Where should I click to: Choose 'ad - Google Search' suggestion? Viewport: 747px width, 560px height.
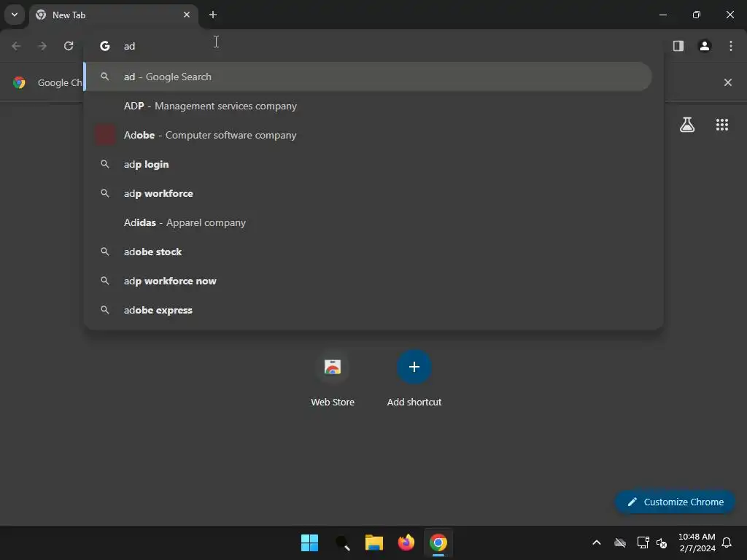tap(368, 77)
